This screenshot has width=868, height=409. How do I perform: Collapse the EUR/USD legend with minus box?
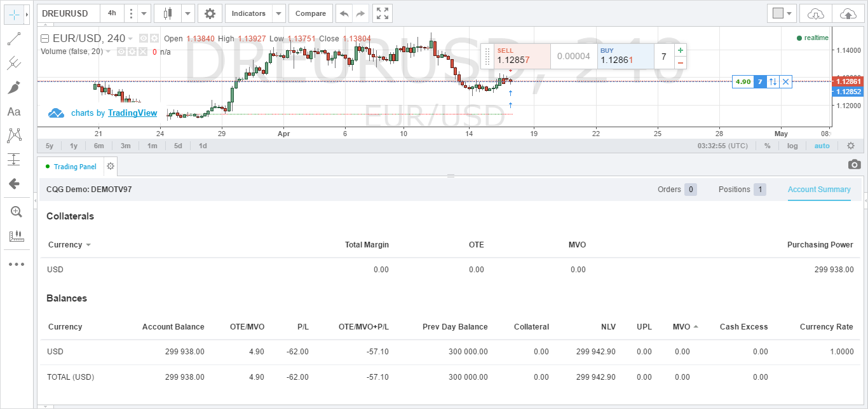click(x=44, y=38)
